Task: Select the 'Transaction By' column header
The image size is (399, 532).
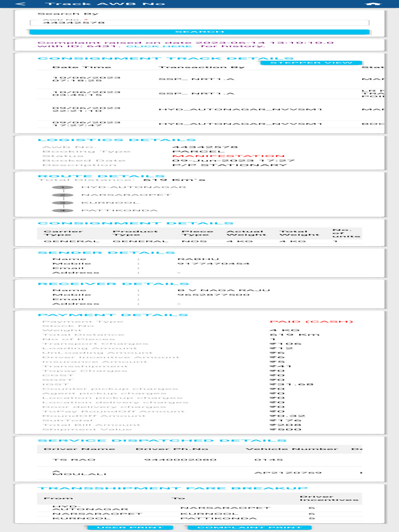Action: point(202,67)
